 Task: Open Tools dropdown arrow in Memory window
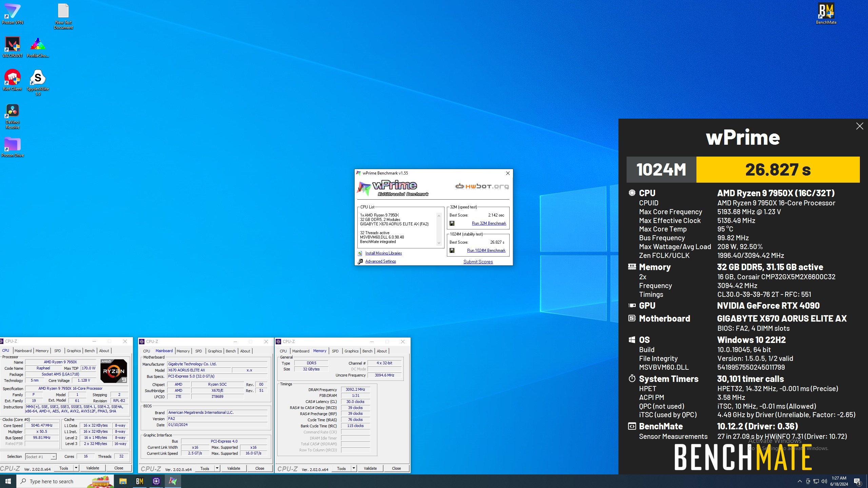coord(354,468)
